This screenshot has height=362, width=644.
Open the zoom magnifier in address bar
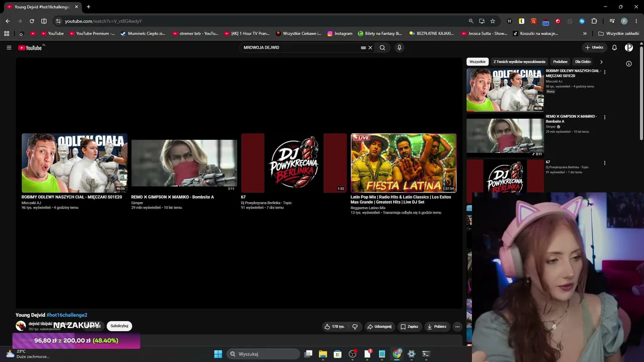pyautogui.click(x=471, y=21)
